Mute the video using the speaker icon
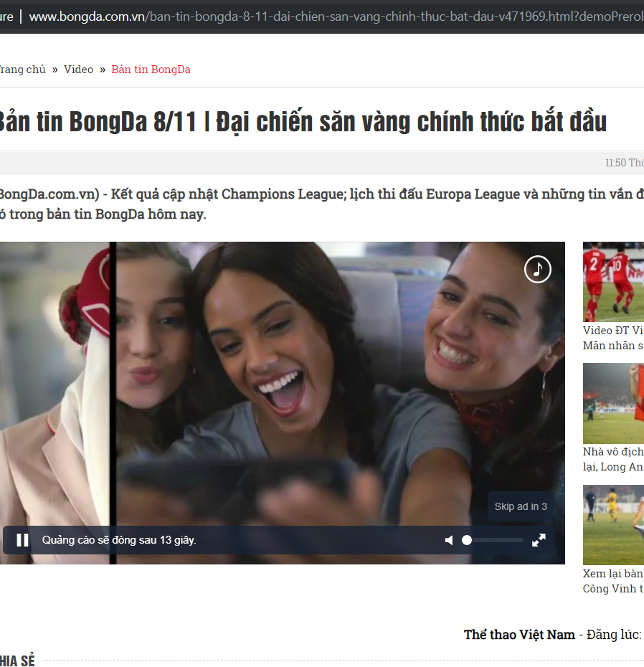Viewport: 644px width, 667px height. (449, 540)
